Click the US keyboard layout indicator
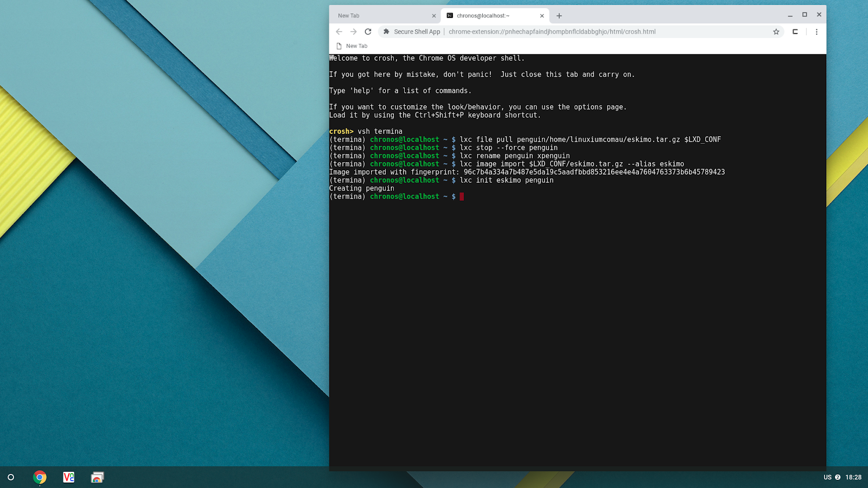868x488 pixels. point(827,477)
